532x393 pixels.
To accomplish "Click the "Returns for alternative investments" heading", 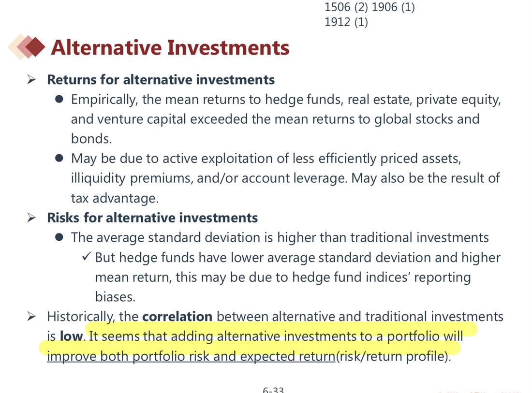I will click(161, 80).
